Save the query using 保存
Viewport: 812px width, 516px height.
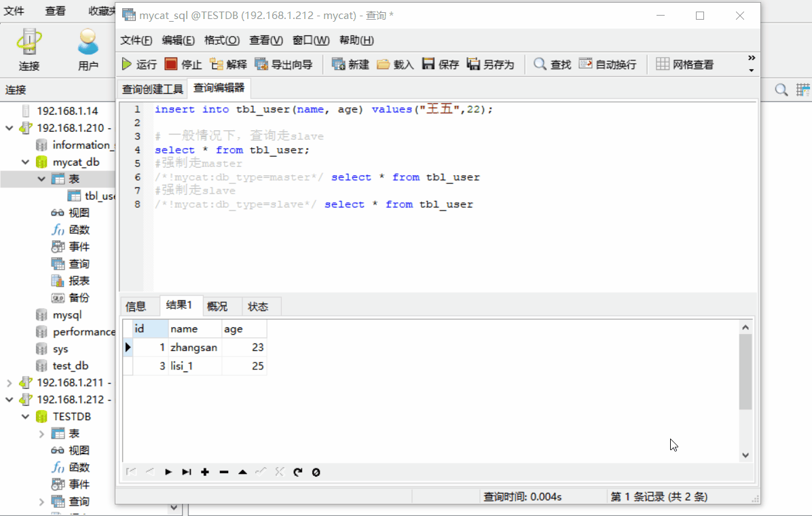pyautogui.click(x=441, y=64)
